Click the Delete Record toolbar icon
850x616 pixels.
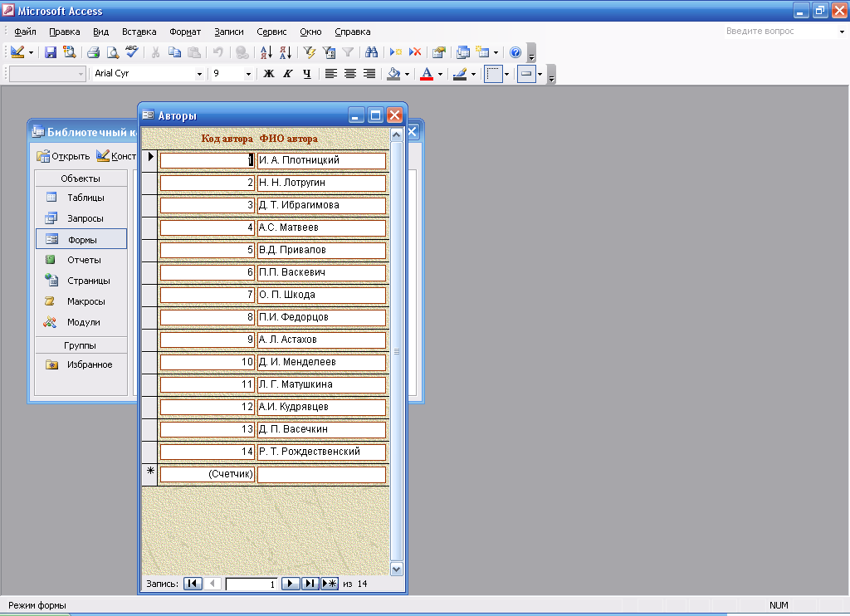[415, 52]
